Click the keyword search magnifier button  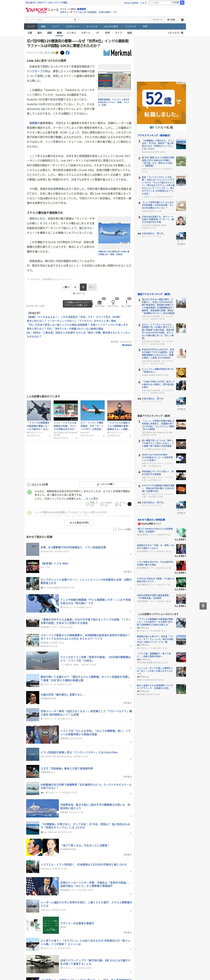pyautogui.click(x=75, y=20)
